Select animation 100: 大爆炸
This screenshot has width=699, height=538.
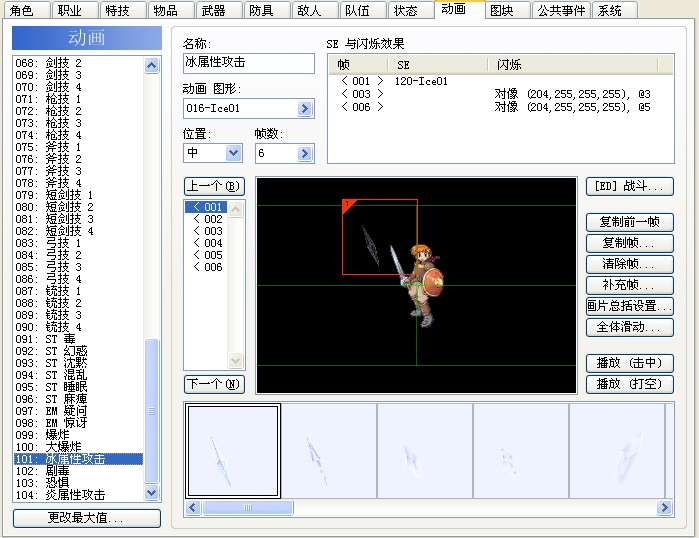pyautogui.click(x=78, y=447)
